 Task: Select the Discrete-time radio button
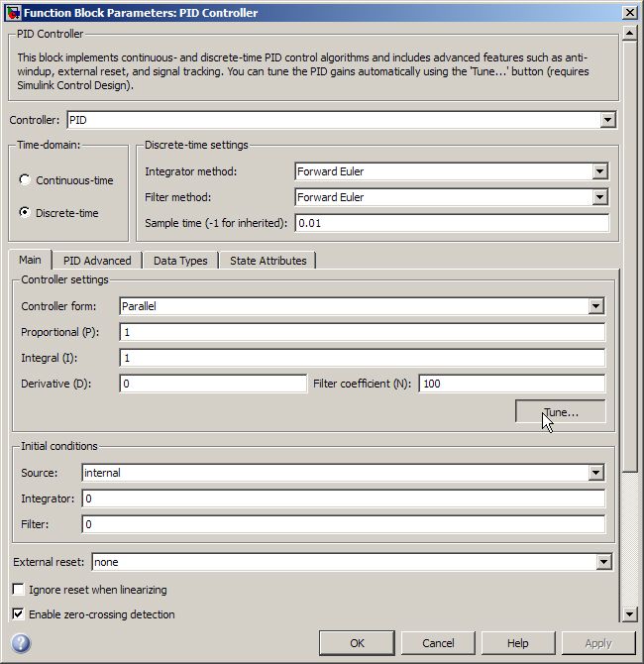[25, 213]
